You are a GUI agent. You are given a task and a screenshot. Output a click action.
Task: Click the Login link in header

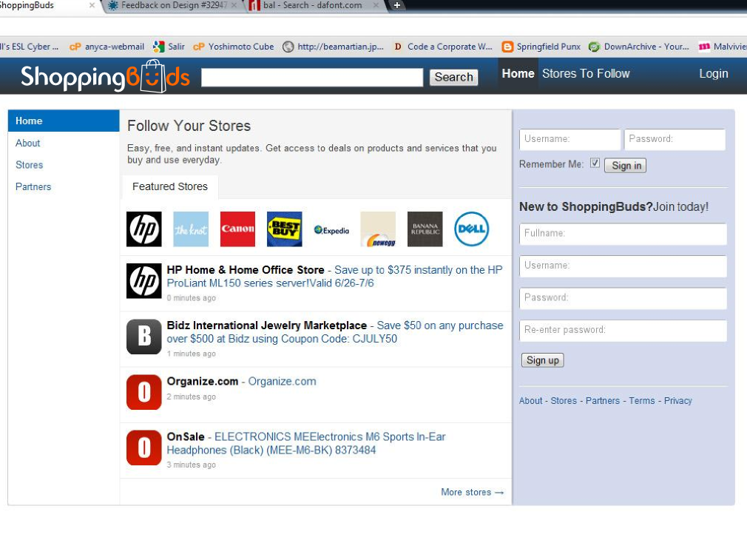(x=713, y=74)
